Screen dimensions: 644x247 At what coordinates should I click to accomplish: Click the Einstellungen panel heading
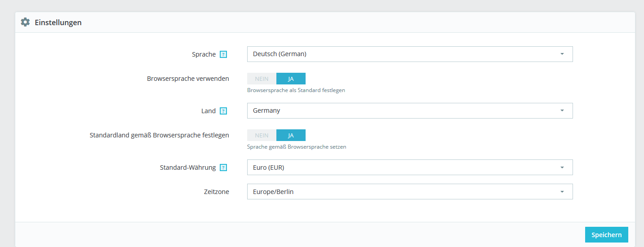[58, 22]
